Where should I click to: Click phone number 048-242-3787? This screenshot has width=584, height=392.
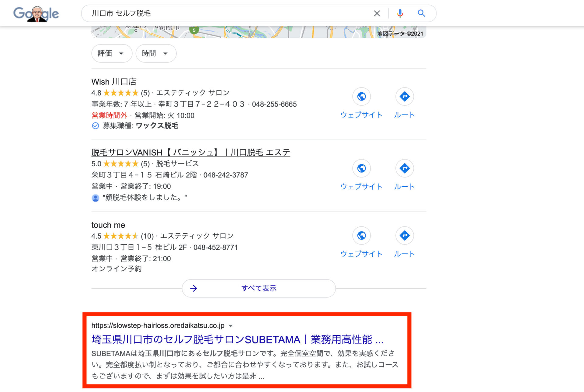tap(226, 175)
